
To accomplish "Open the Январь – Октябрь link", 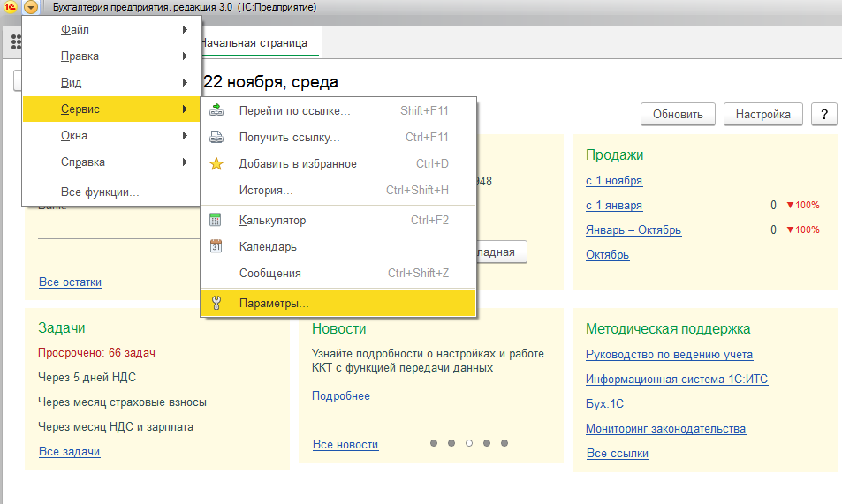I will point(633,230).
